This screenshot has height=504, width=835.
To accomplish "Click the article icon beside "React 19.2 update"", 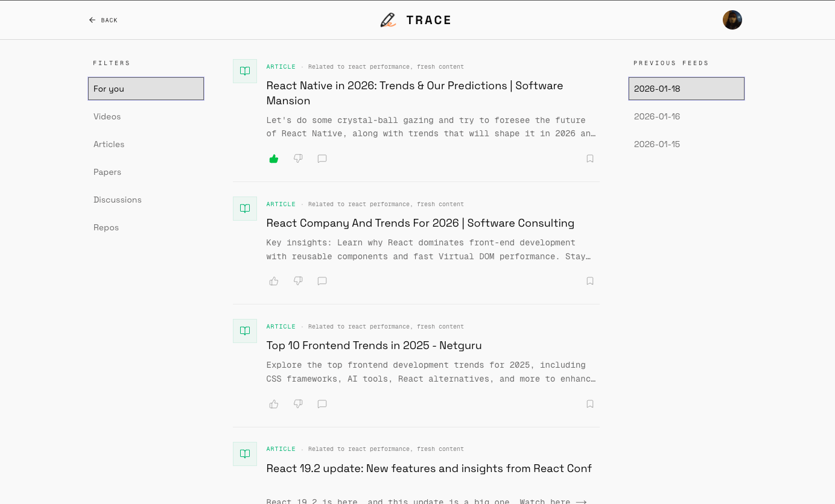I will [244, 453].
